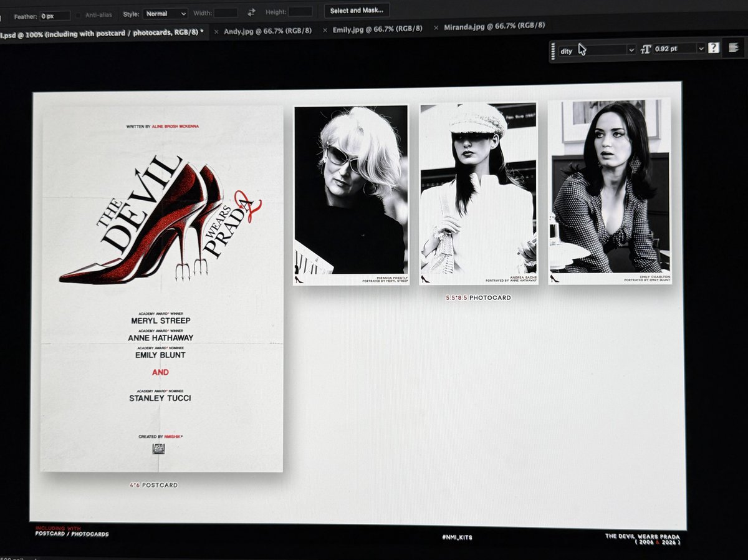This screenshot has width=748, height=560.
Task: Click the Height input field
Action: pos(300,11)
